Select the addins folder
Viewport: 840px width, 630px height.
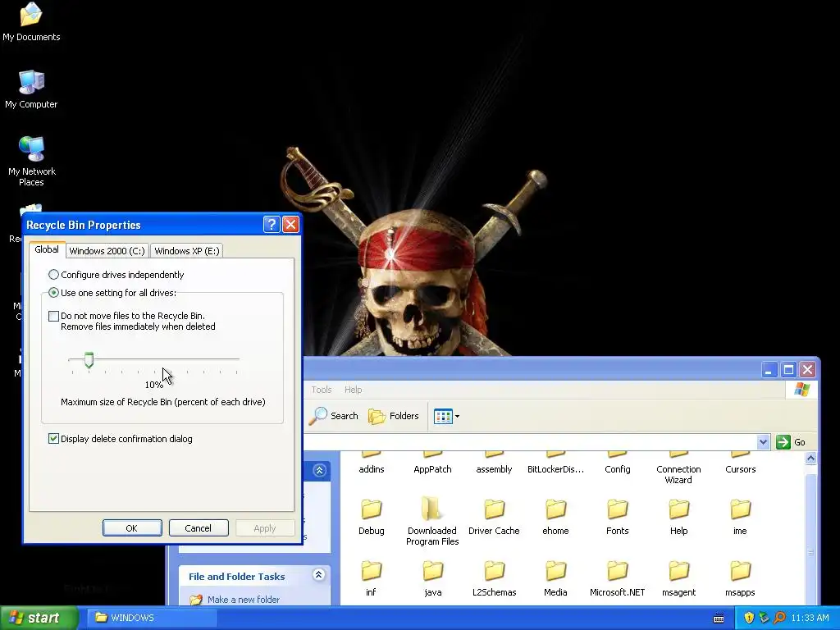(x=372, y=463)
